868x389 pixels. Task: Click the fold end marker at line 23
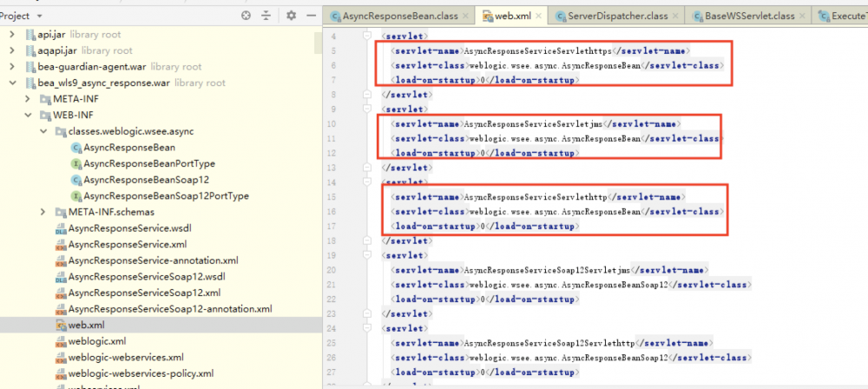pyautogui.click(x=366, y=313)
